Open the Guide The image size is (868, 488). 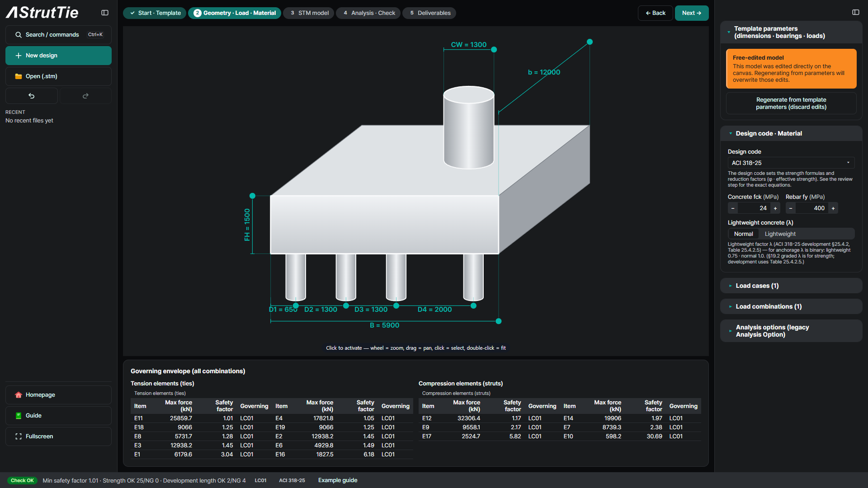pos(58,416)
